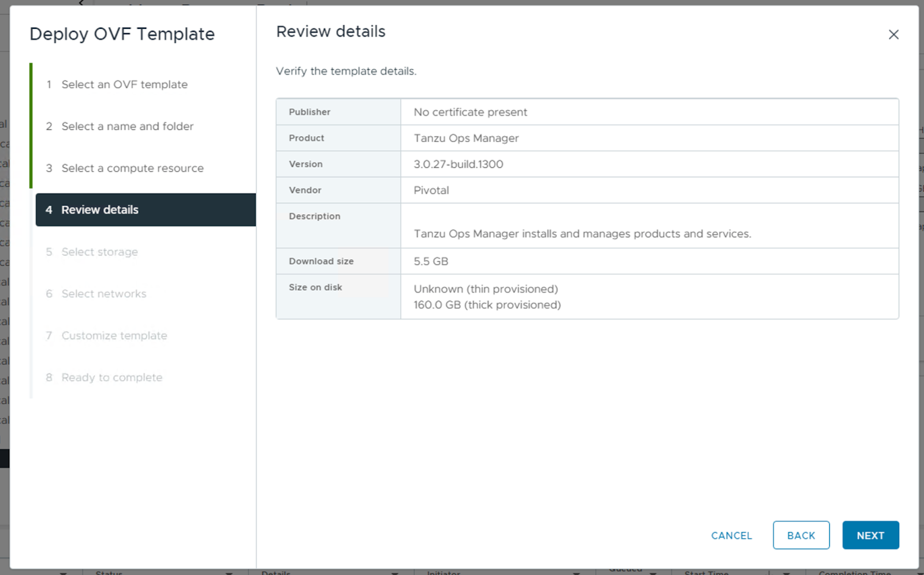The height and width of the screenshot is (575, 924).
Task: Click the Version row label
Action: [x=305, y=164]
